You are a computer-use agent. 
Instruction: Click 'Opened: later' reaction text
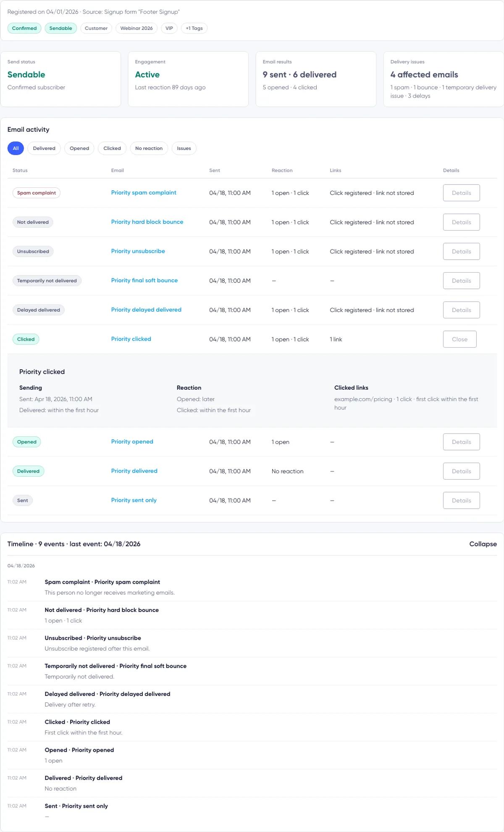click(196, 399)
